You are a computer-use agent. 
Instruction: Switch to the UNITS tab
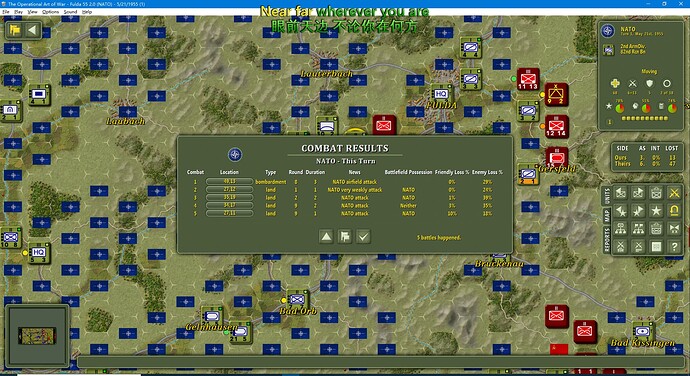(607, 195)
